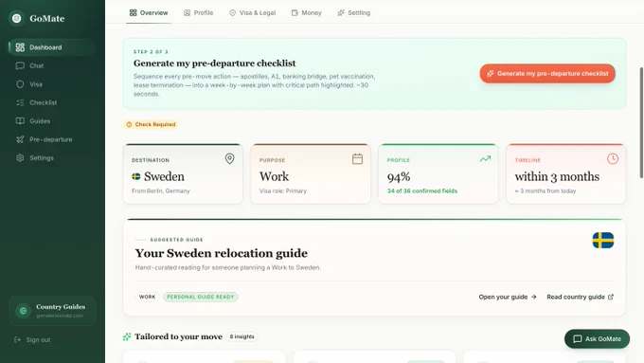Click the location pin icon on Destination card
This screenshot has width=644, height=363.
point(229,158)
